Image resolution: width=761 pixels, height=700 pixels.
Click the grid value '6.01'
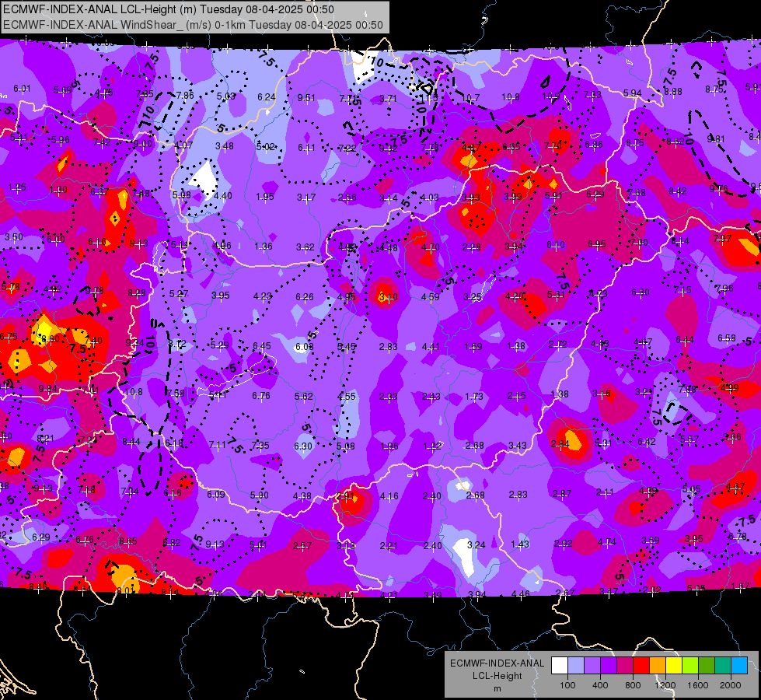22,89
